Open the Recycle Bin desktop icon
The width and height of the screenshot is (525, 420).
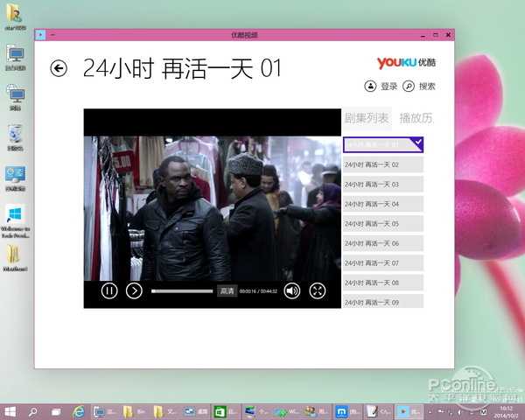(x=16, y=137)
